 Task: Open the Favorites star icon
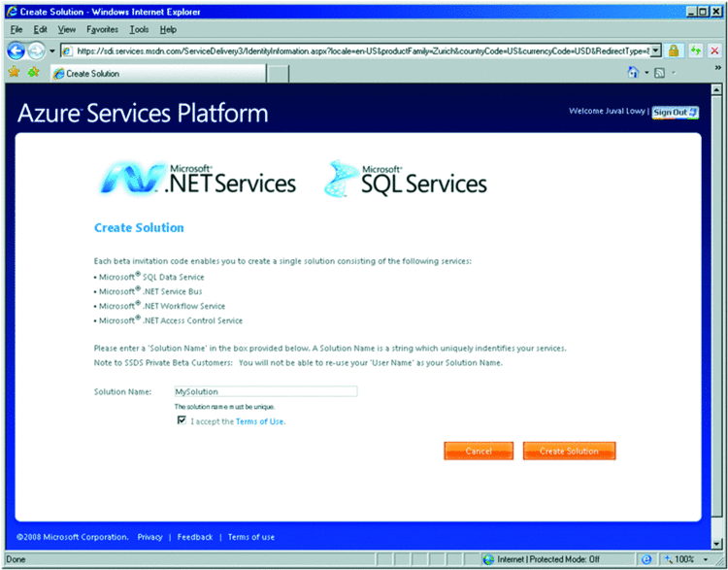pos(14,73)
